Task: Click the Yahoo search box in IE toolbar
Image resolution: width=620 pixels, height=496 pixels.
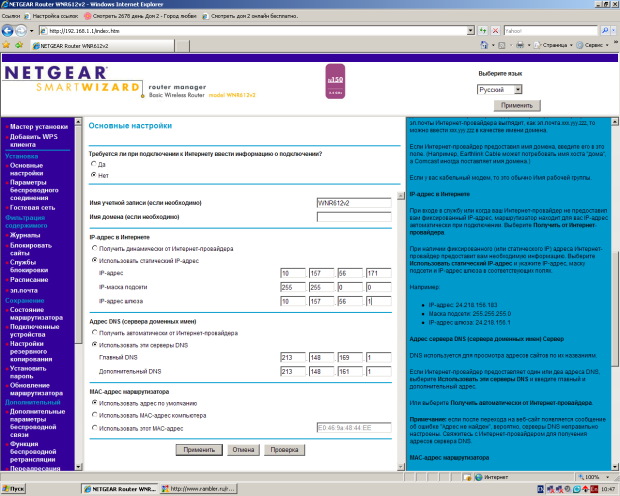Action: tap(550, 30)
